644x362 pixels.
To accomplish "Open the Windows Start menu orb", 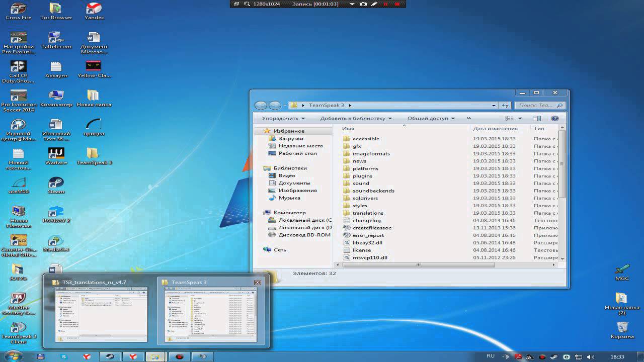I will [13, 356].
